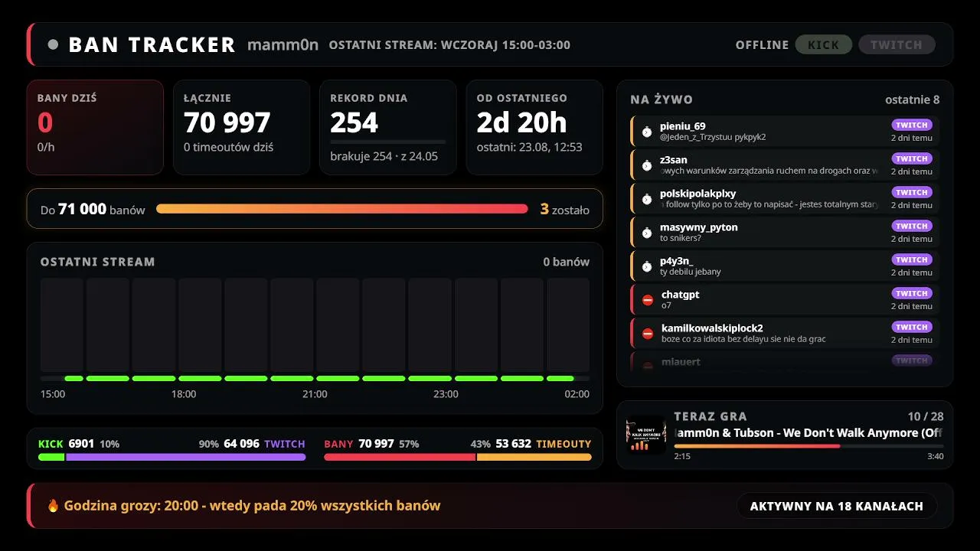Click the red ban icon beside kamilkowalskiplock2

(648, 334)
